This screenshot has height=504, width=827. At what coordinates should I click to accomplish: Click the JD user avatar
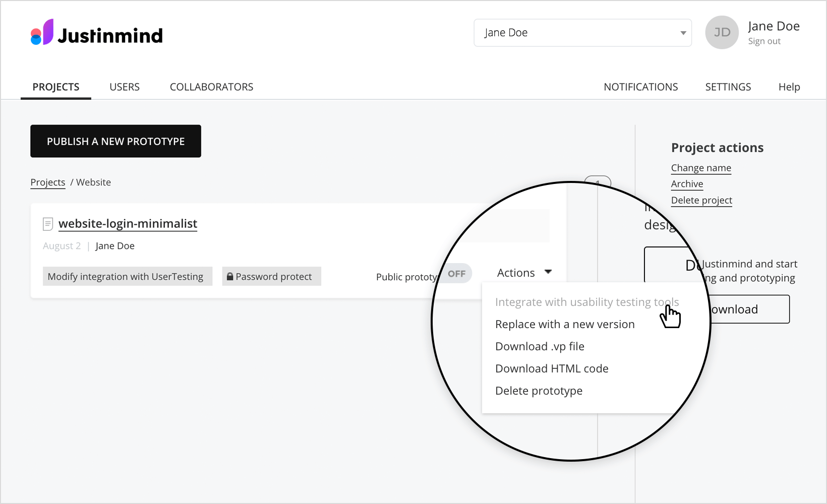722,32
